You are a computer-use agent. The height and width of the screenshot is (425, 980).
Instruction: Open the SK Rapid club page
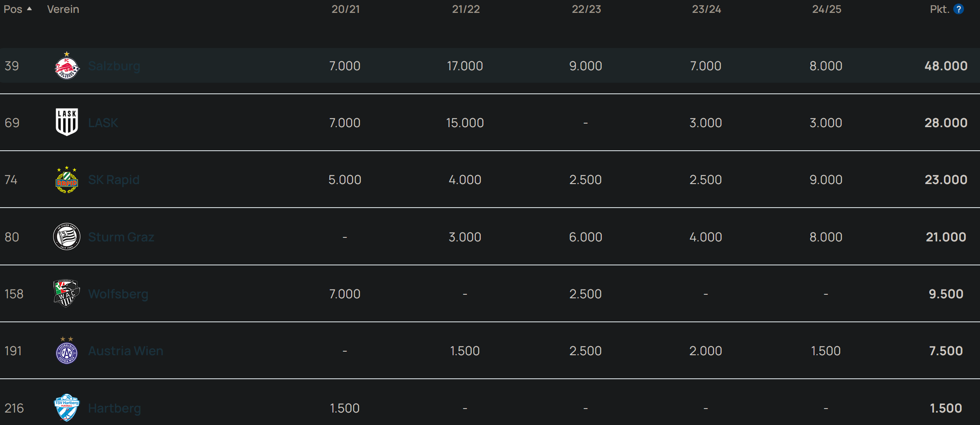114,180
